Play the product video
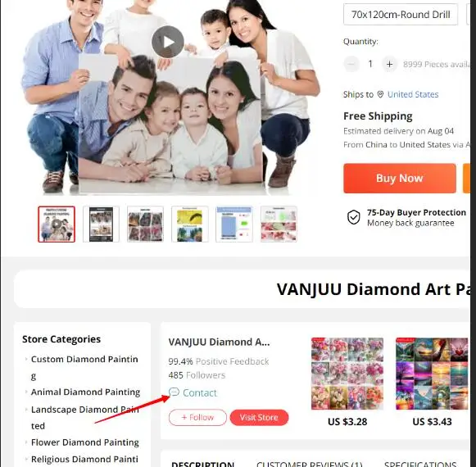 click(x=168, y=42)
